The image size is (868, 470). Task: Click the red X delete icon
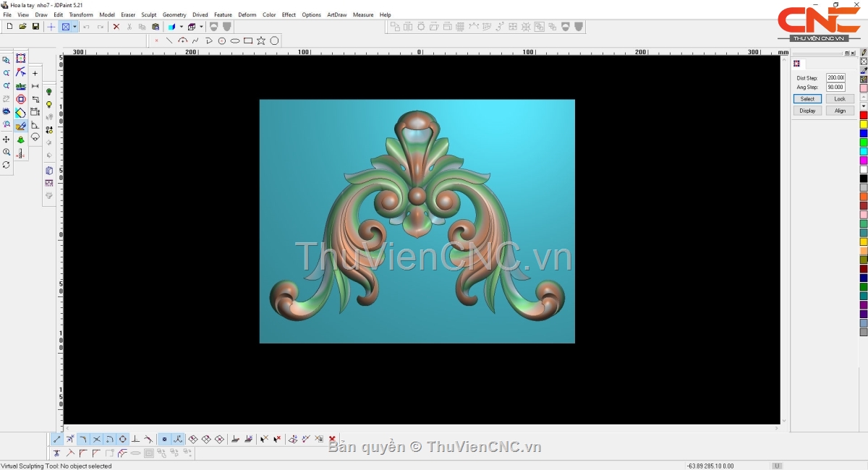(116, 27)
